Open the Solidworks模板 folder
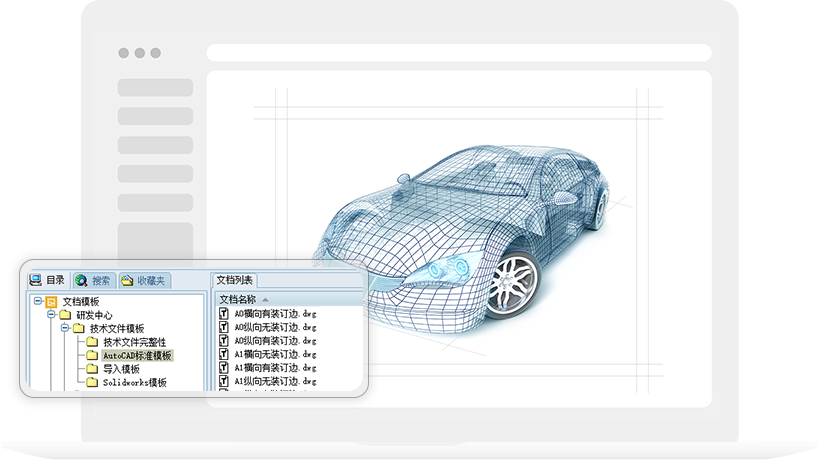The image size is (819, 460). [134, 383]
